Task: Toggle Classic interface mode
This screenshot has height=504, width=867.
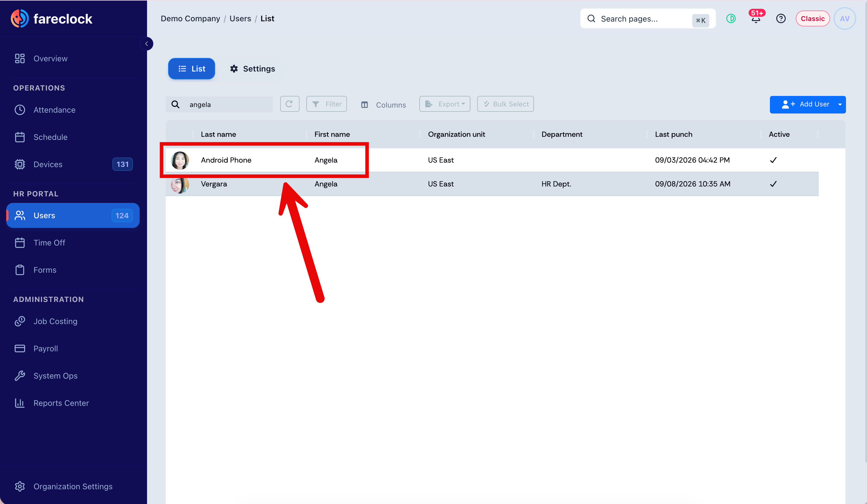Action: coord(812,18)
